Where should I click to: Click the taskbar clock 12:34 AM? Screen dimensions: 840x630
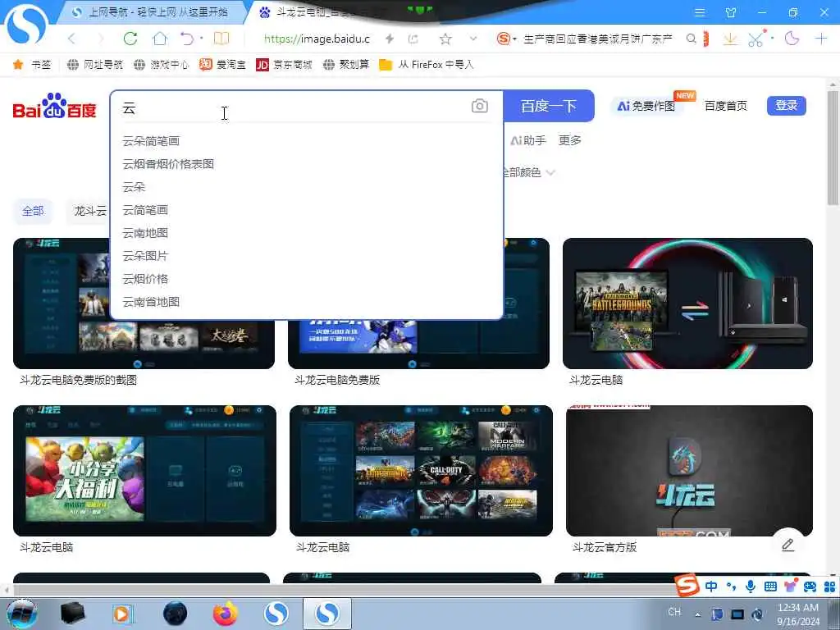797,608
